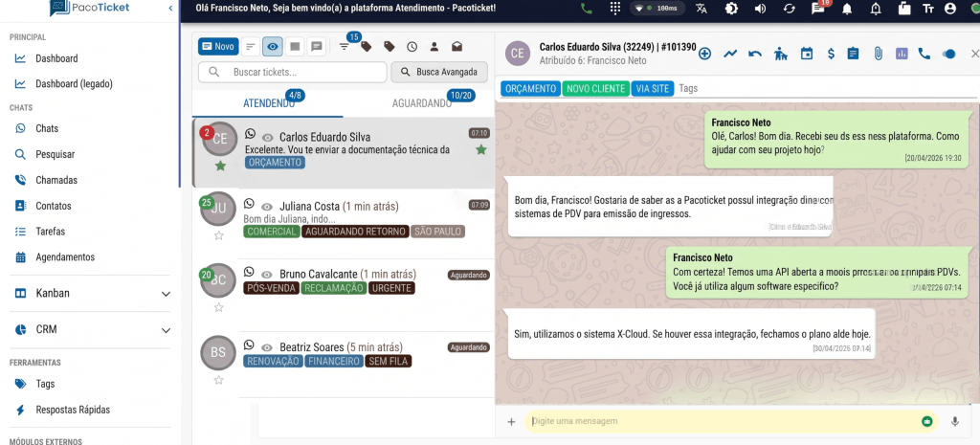Screen dimensions: 980x445
Task: Open the dial pad icon in top bar
Action: [x=615, y=8]
